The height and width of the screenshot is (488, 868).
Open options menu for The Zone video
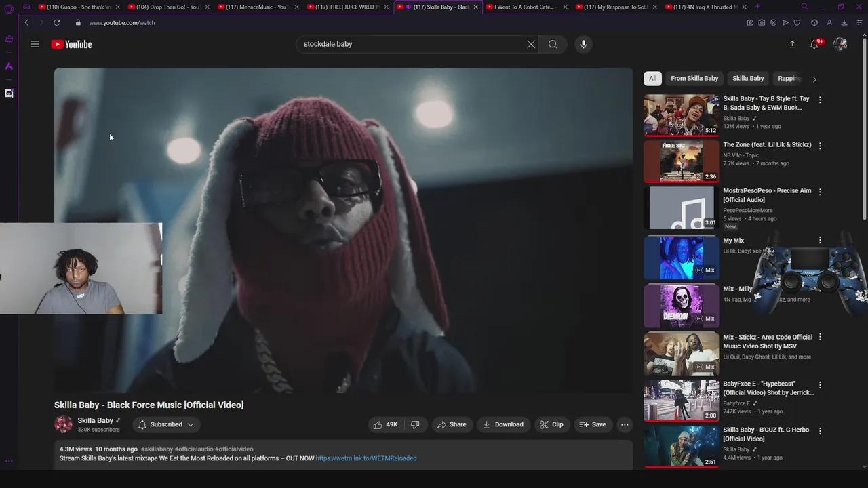[820, 146]
